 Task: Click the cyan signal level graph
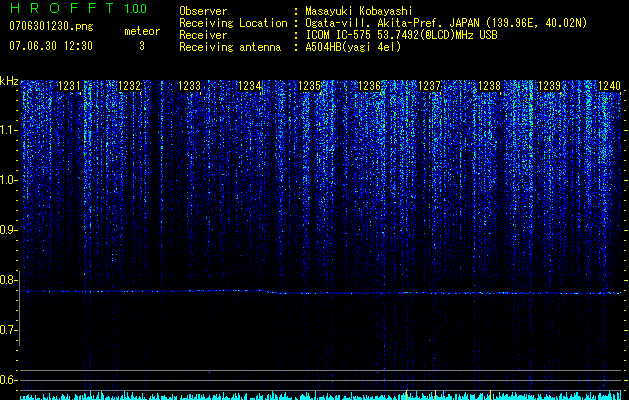321,396
